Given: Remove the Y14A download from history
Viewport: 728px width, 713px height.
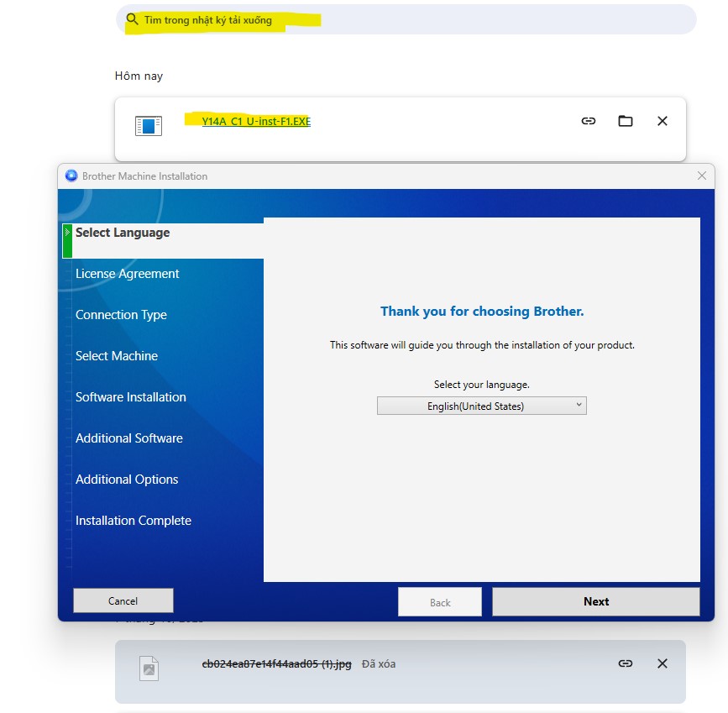Looking at the screenshot, I should click(x=663, y=121).
